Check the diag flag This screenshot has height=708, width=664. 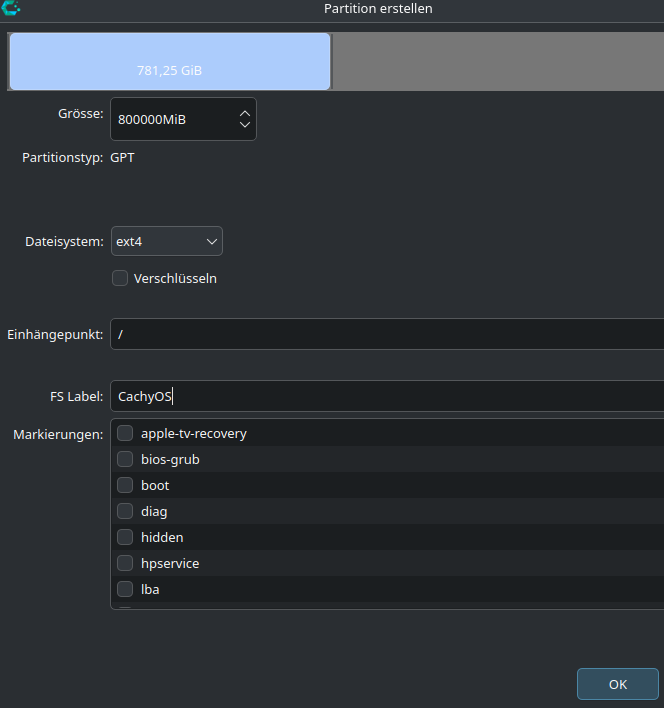[x=125, y=511]
